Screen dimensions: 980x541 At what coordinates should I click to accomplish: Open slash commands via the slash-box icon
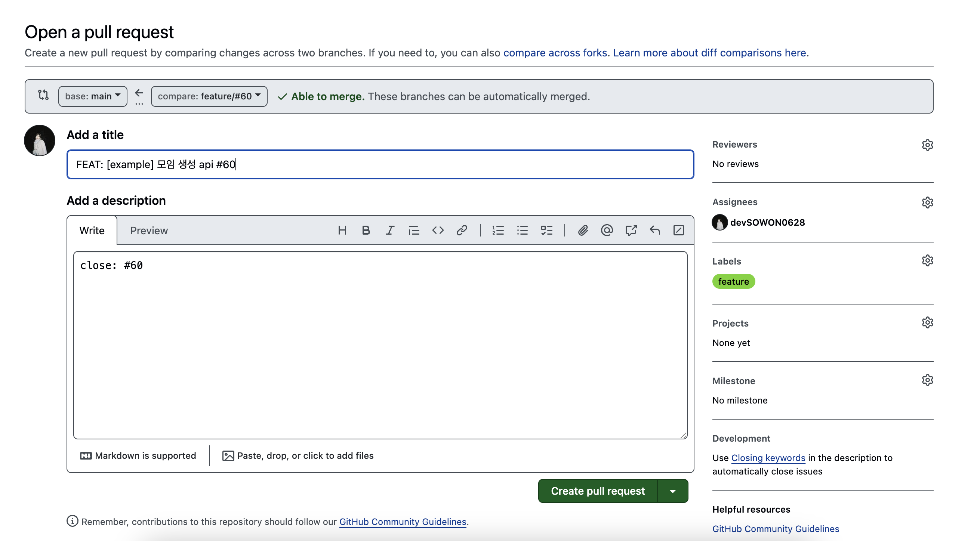(x=678, y=231)
